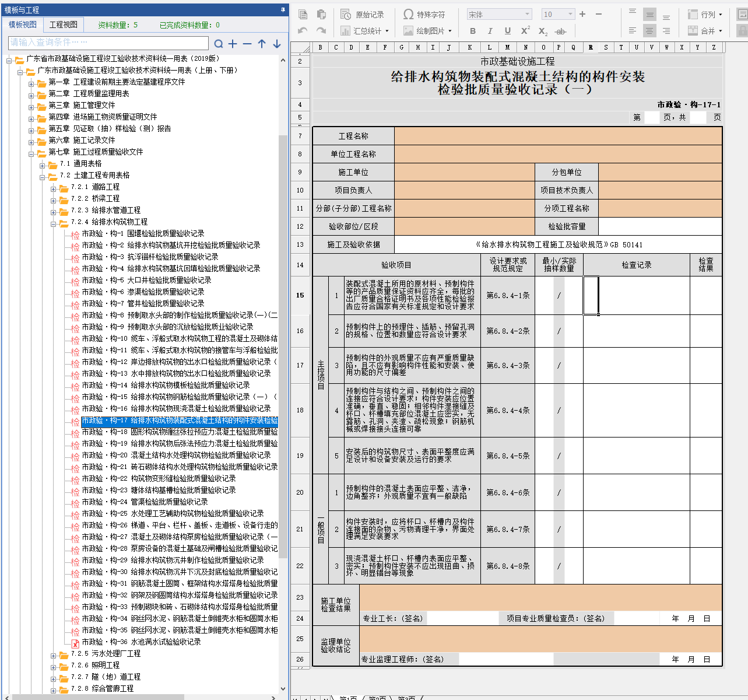This screenshot has width=748, height=700.
Task: Toggle bold formatting
Action: (473, 31)
